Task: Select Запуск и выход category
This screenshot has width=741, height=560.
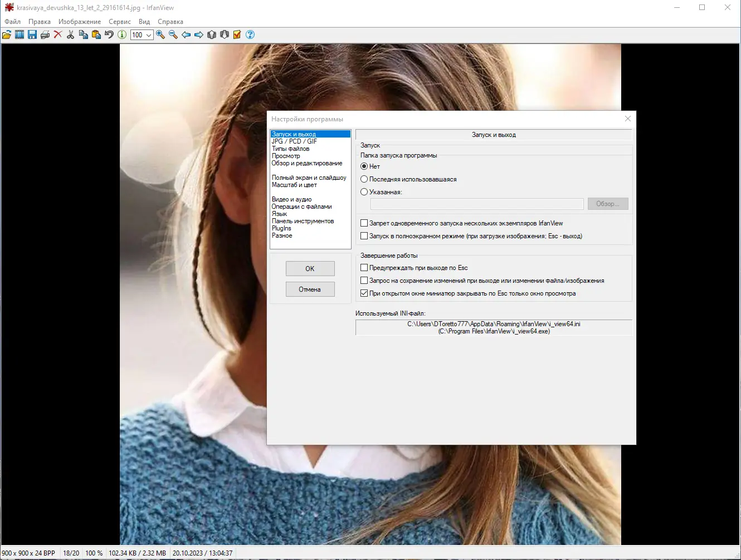Action: pos(310,134)
